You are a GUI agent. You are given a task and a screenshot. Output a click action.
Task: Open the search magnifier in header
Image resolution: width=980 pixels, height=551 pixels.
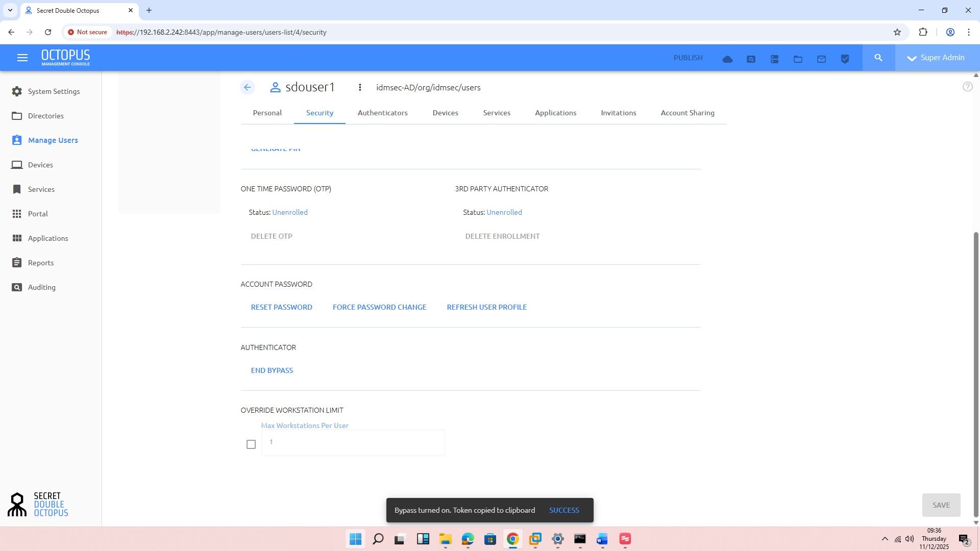(878, 58)
